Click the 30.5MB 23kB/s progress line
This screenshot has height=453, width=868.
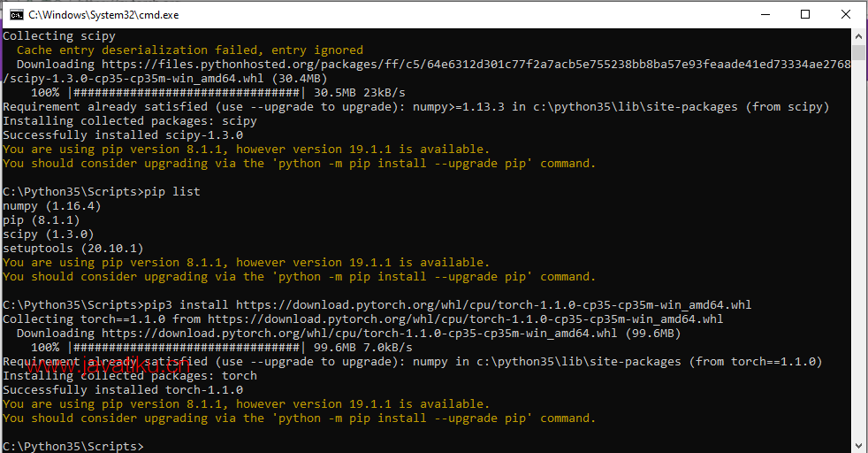218,93
